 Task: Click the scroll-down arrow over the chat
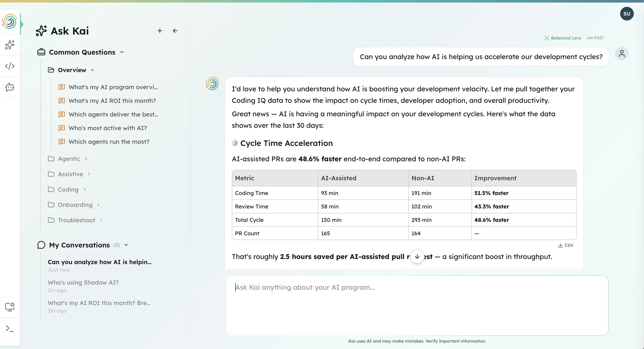pos(417,256)
